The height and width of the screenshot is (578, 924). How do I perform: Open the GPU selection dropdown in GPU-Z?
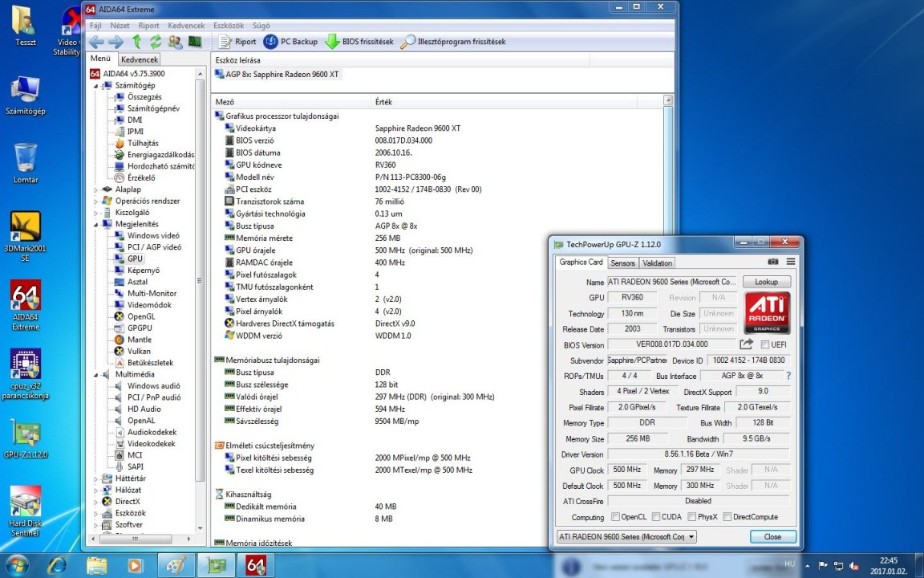point(626,537)
